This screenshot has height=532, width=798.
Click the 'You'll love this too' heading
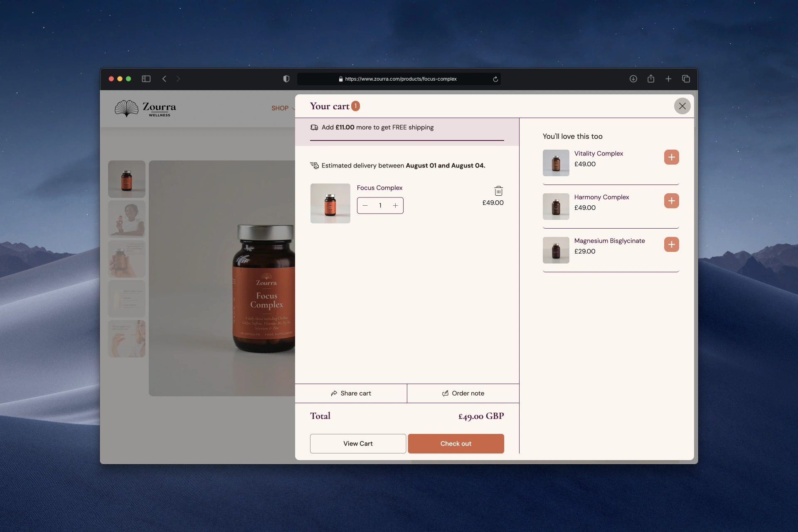572,136
